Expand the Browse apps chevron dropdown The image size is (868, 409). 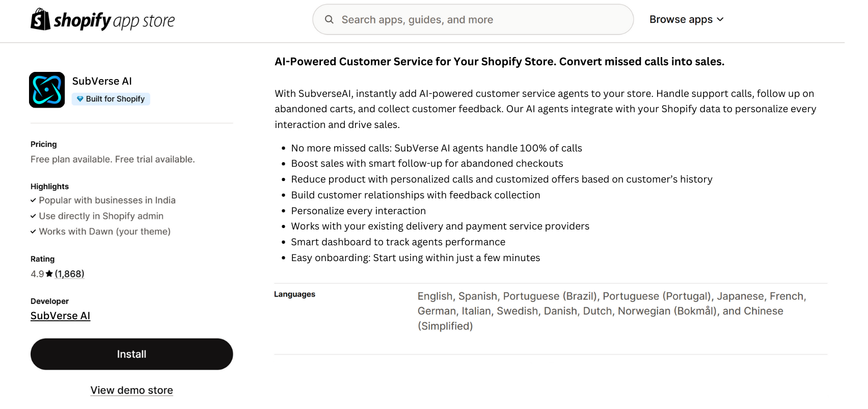(x=720, y=19)
